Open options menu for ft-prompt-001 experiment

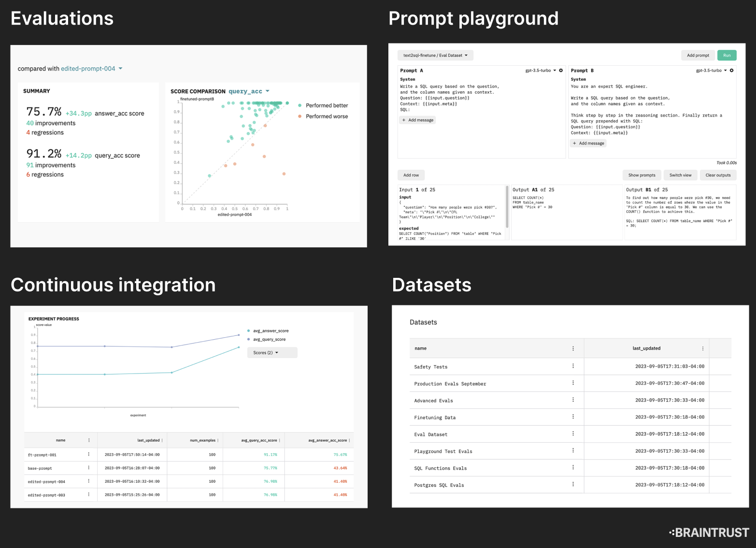pyautogui.click(x=88, y=454)
